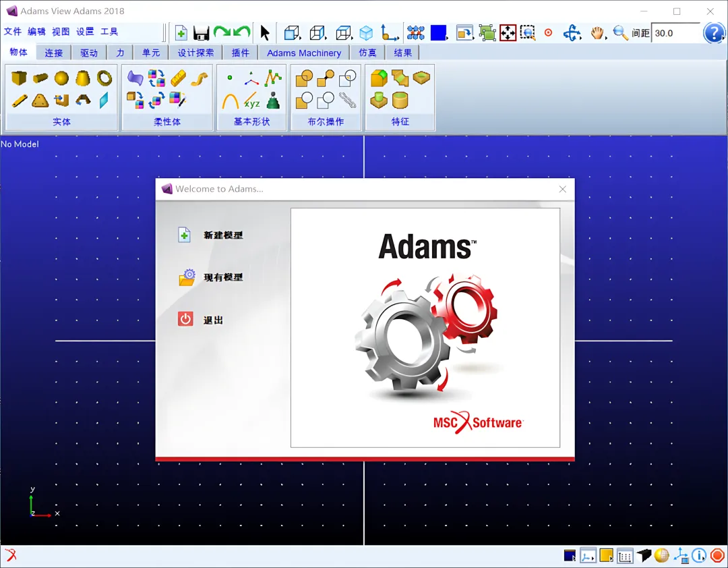Viewport: 728px width, 568px height.
Task: Switch to the Adams Machinery tab
Action: pos(304,53)
